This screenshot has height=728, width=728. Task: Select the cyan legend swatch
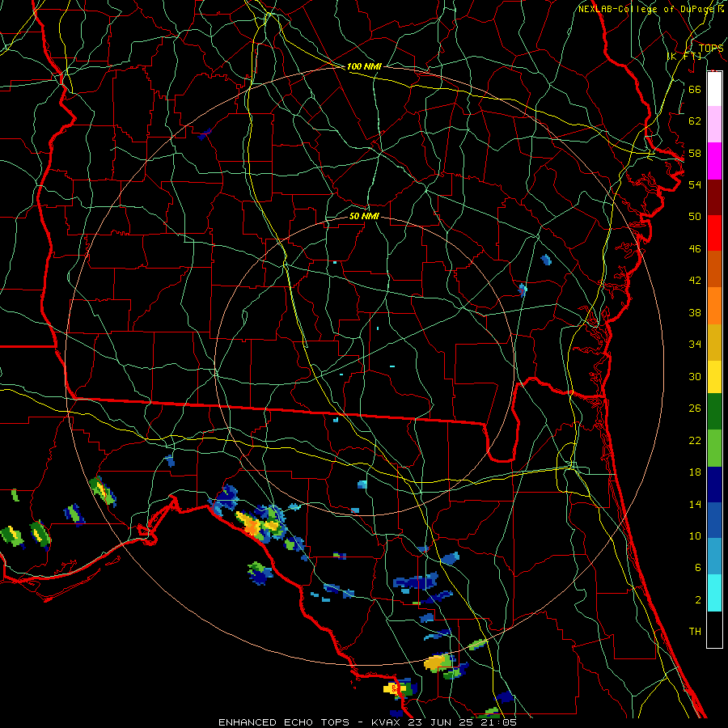(714, 593)
